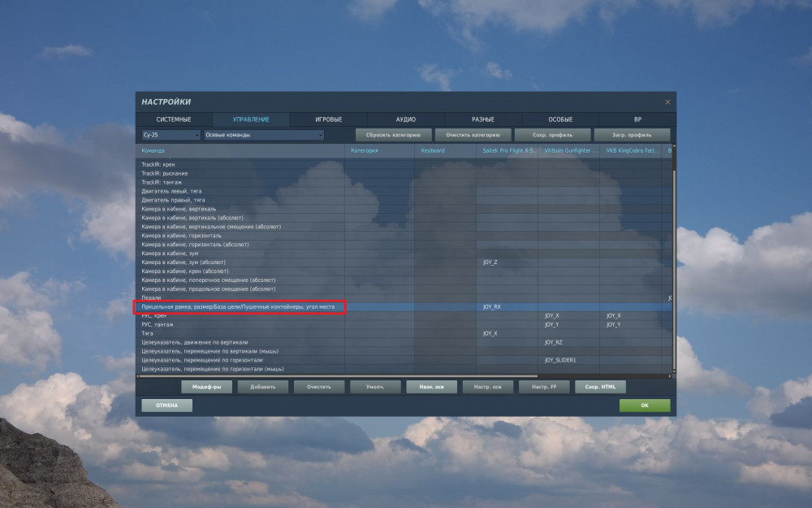Click the Настр. FF button
The image size is (812, 508).
click(544, 387)
